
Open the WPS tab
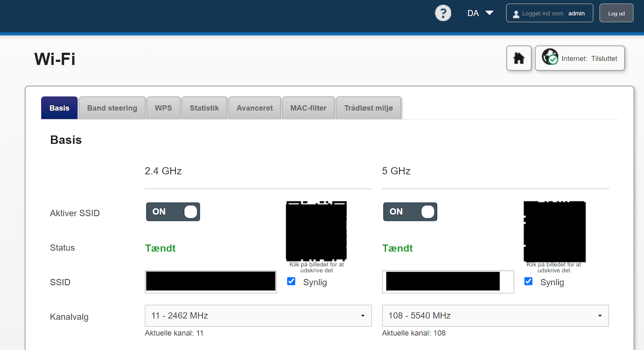coord(163,108)
